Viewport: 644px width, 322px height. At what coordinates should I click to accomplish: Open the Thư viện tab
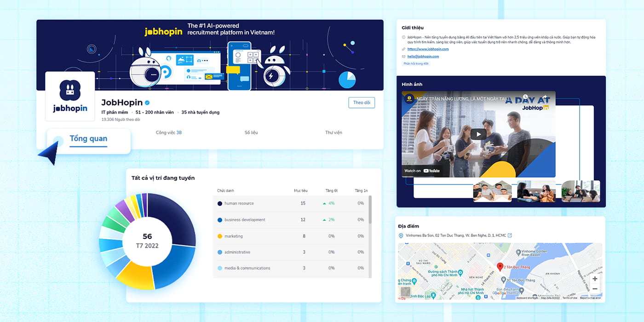[x=333, y=132]
